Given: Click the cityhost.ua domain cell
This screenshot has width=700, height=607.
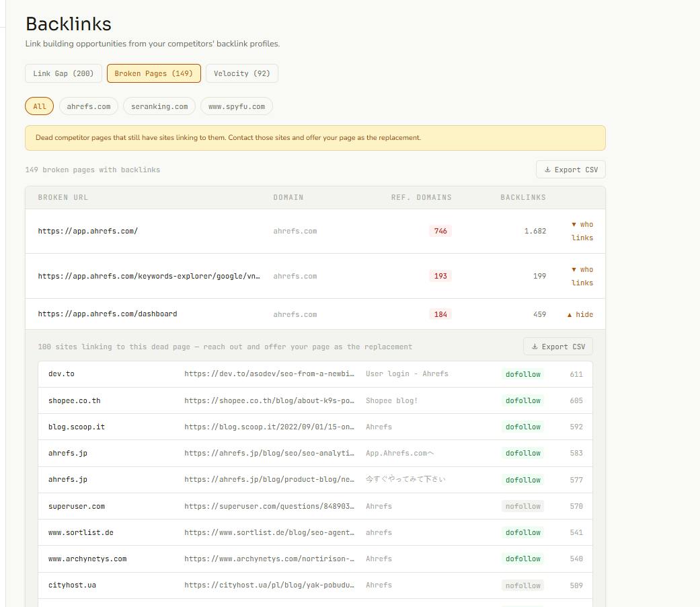Looking at the screenshot, I should 73,585.
